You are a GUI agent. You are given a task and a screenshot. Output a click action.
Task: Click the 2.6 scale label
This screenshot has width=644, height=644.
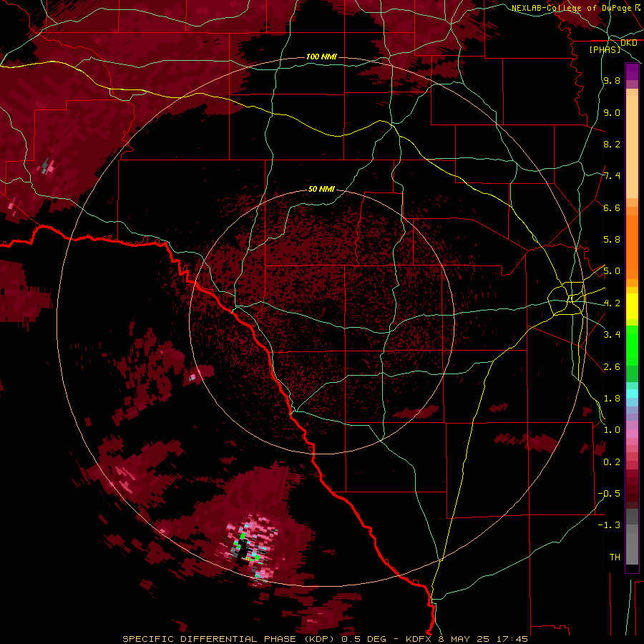[x=612, y=367]
